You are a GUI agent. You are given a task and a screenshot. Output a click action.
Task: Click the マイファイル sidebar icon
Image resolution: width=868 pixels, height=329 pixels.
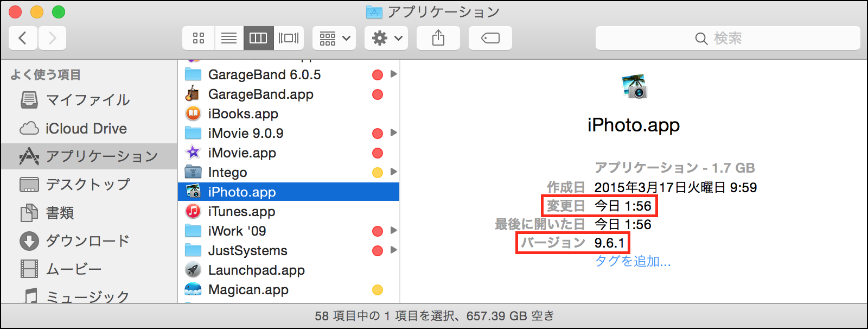(29, 100)
